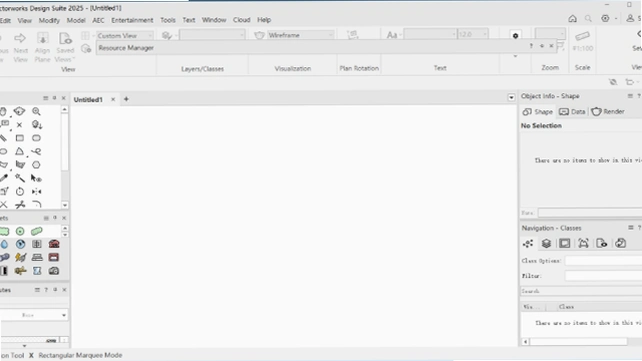Select the Rectangle tool

click(x=20, y=138)
